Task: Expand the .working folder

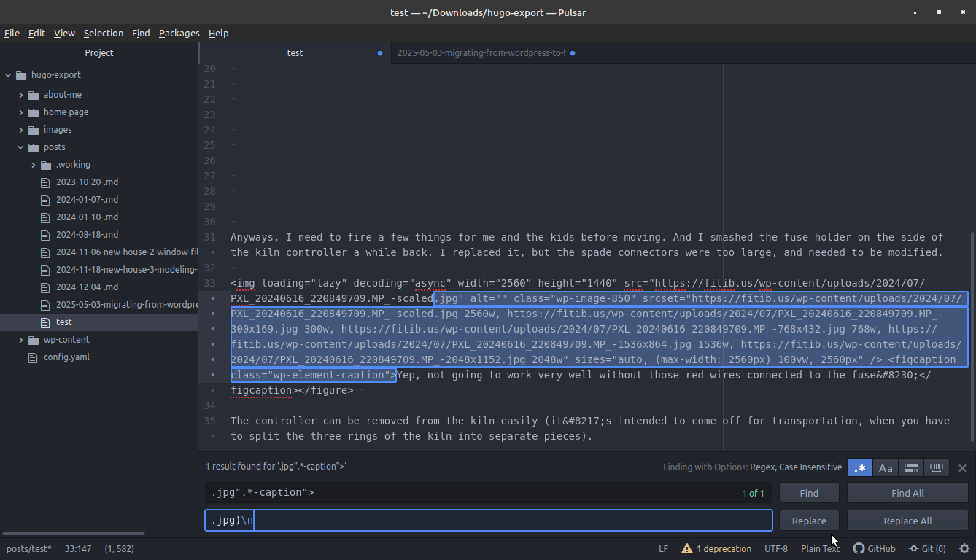Action: click(x=34, y=165)
